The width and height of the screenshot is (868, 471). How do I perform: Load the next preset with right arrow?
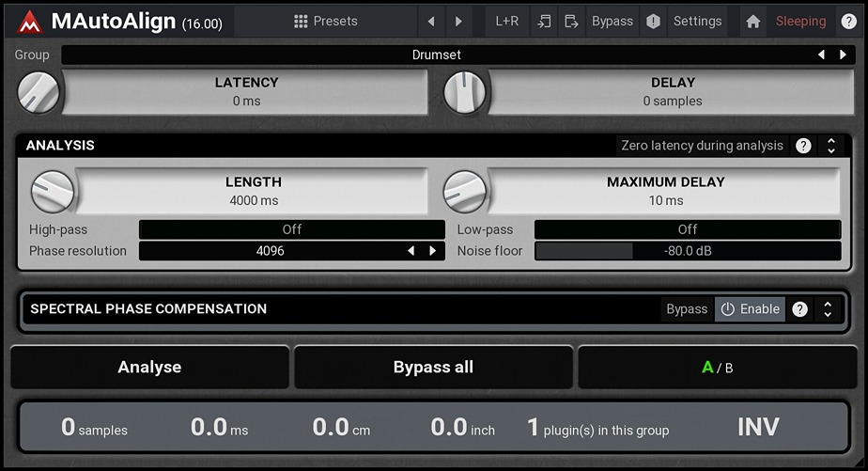point(458,21)
